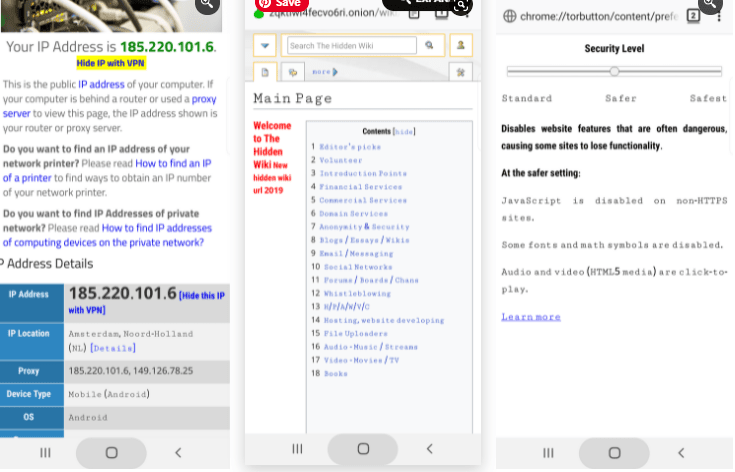Viewport: 735px width, 472px height.
Task: Open File Uploaders contents entry
Action: point(355,334)
